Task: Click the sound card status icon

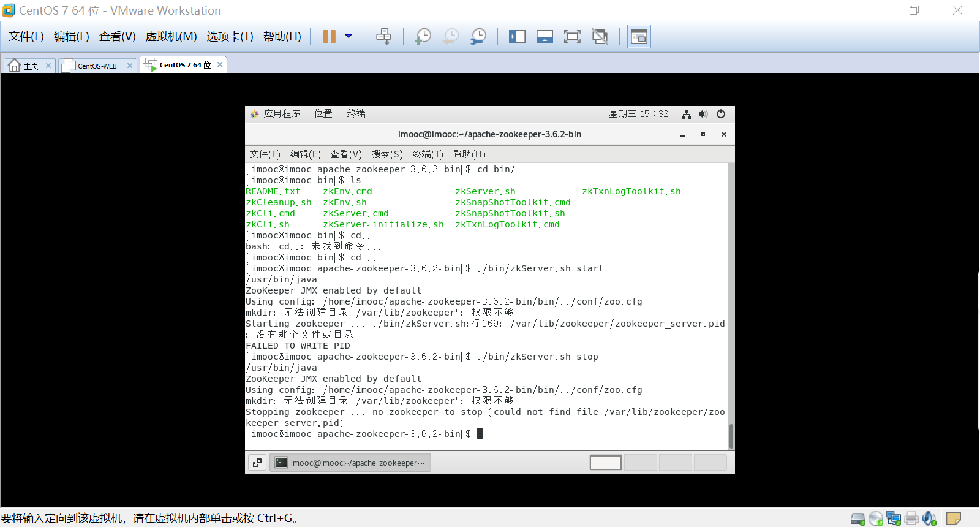Action: click(x=929, y=518)
